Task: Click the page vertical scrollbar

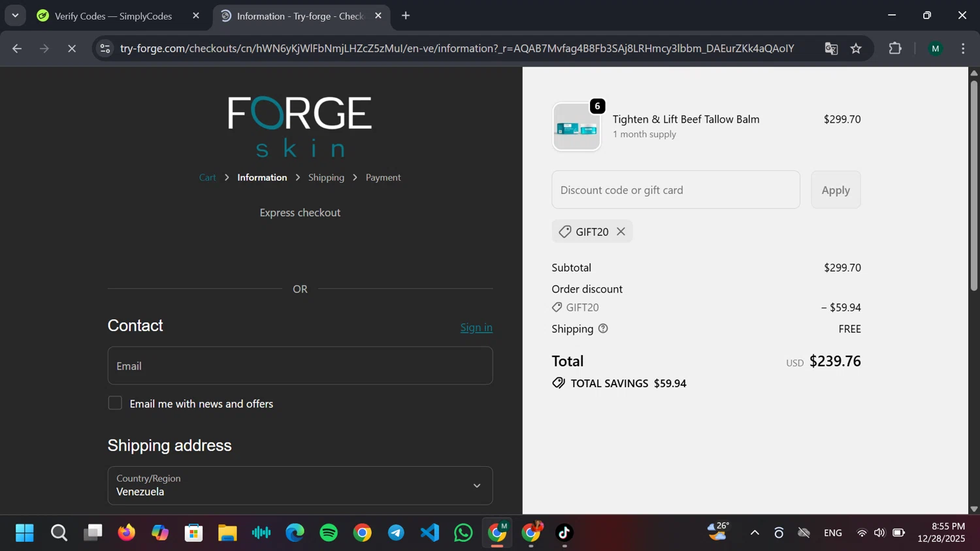Action: click(x=973, y=185)
